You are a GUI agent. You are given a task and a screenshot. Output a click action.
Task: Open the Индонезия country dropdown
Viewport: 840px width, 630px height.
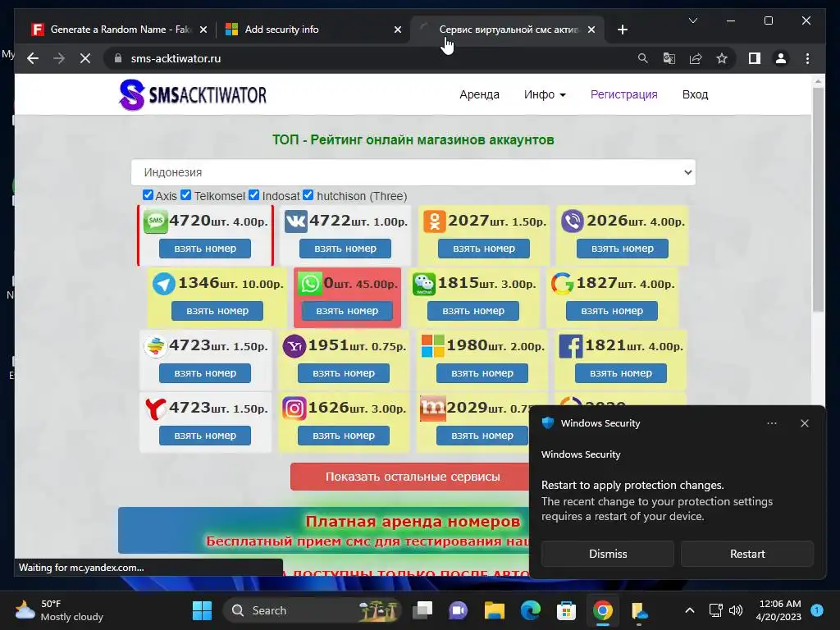click(413, 172)
